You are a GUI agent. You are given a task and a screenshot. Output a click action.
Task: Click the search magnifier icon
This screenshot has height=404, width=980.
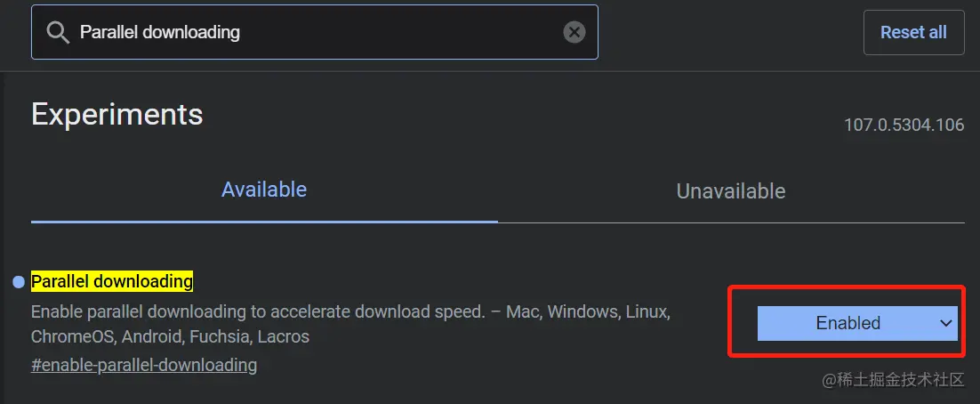pyautogui.click(x=58, y=33)
